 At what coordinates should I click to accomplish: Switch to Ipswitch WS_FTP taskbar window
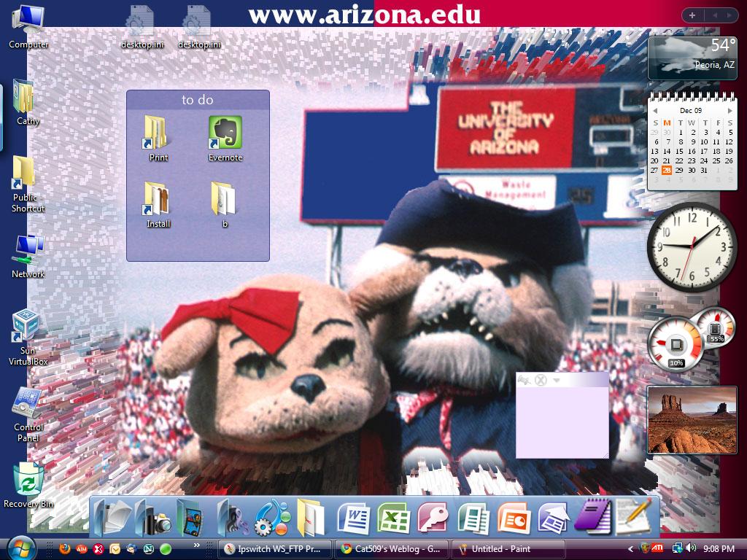coord(274,548)
